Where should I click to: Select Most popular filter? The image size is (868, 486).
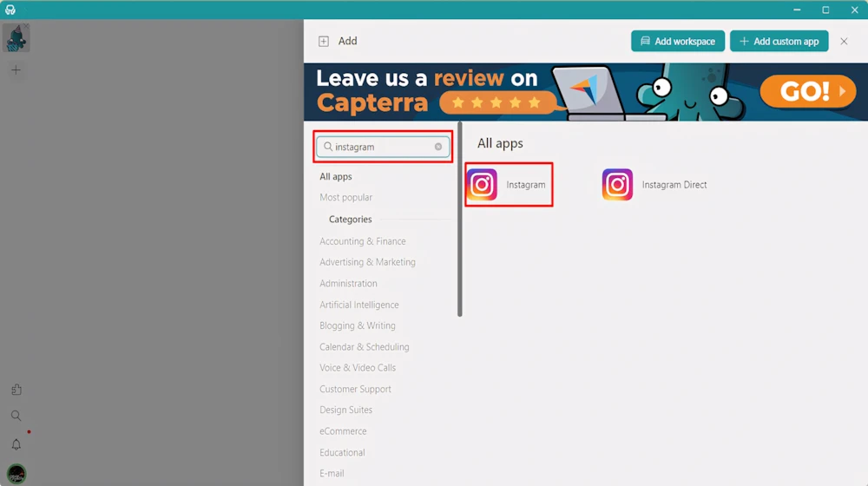(345, 197)
